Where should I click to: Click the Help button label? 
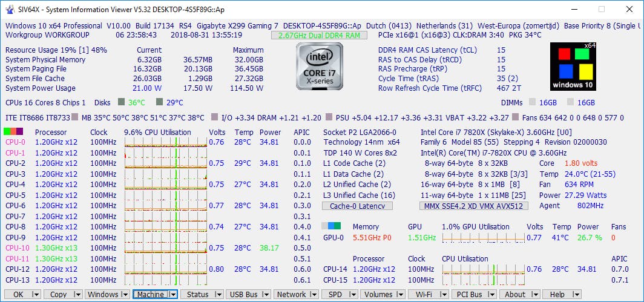(x=557, y=295)
